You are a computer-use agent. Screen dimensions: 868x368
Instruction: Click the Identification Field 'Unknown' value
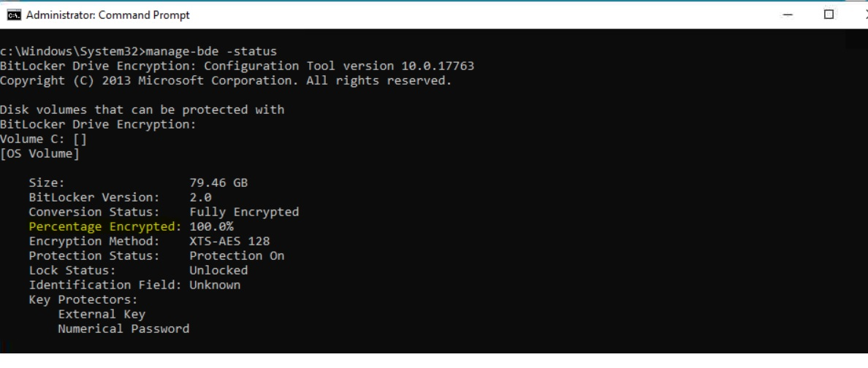point(215,285)
